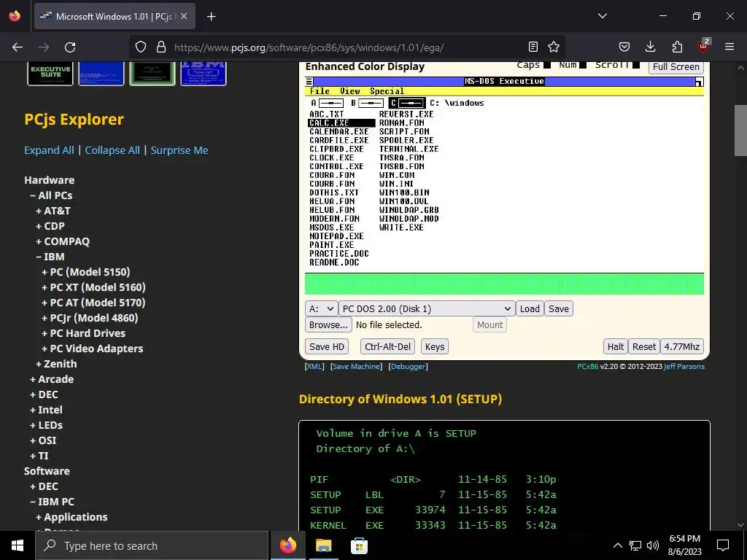Halt the emulated machine
The width and height of the screenshot is (747, 560).
pos(616,346)
